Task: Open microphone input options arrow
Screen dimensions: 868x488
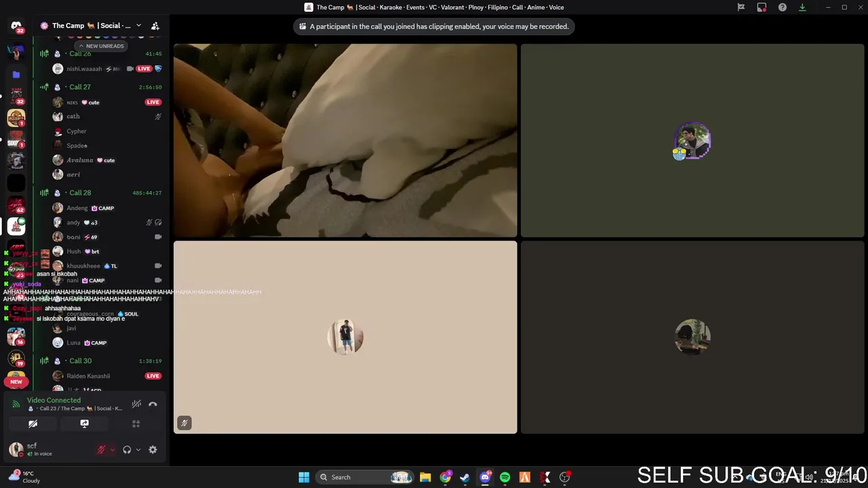Action: point(113,449)
